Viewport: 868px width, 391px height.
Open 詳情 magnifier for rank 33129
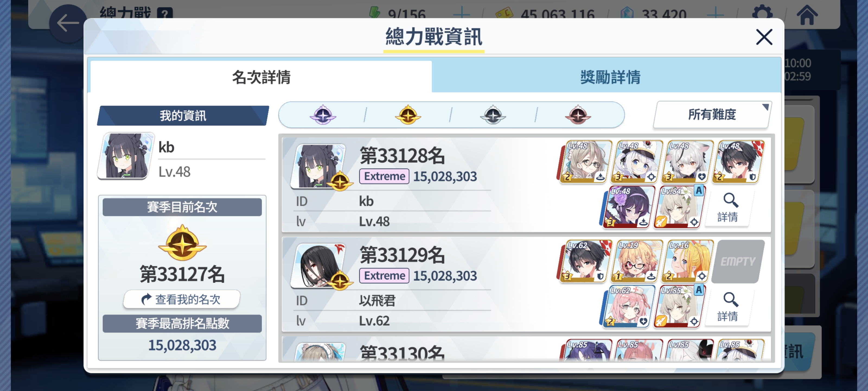[727, 306]
